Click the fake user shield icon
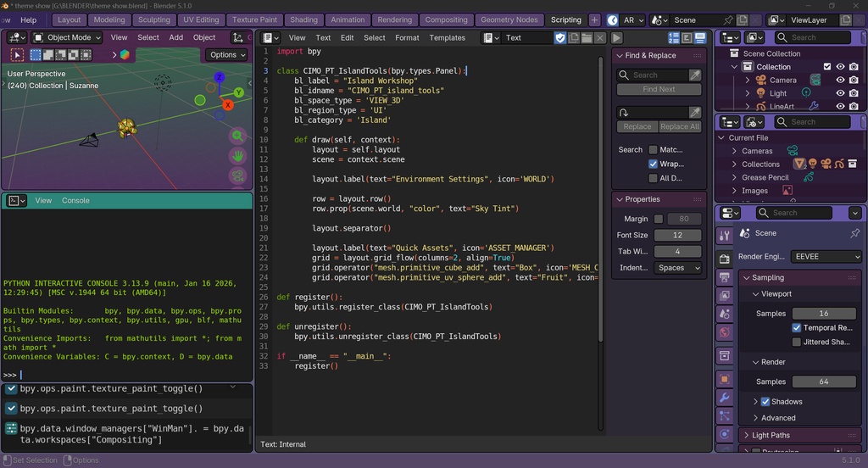868x468 pixels. [560, 37]
